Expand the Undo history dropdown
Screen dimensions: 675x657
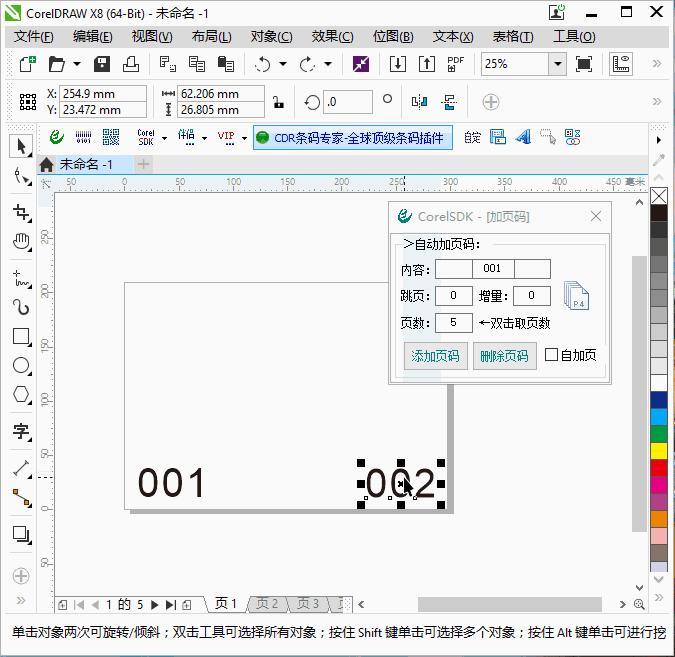click(283, 64)
